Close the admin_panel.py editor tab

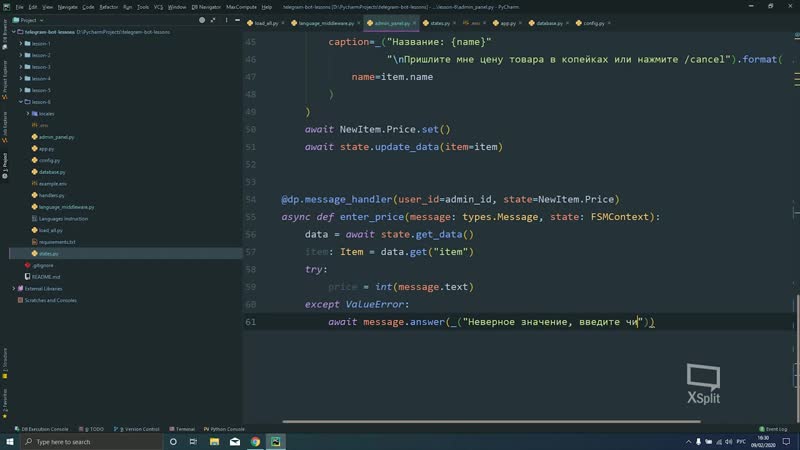(414, 23)
